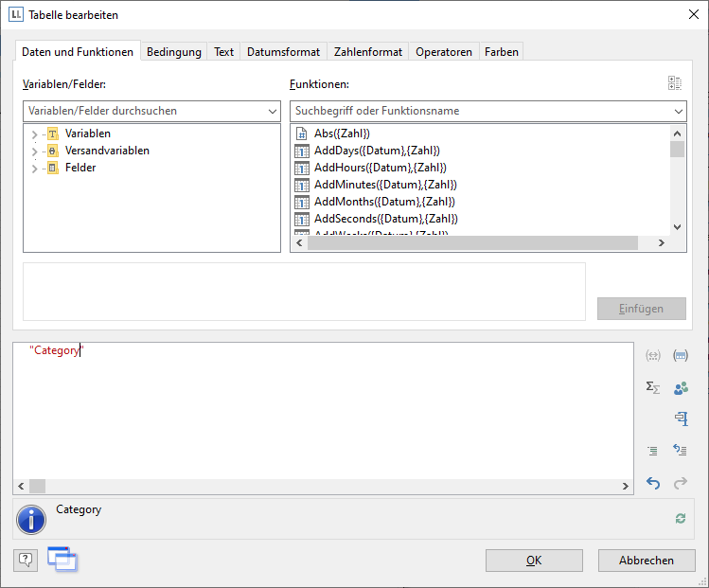
Task: Click the undo arrow icon
Action: [x=652, y=483]
